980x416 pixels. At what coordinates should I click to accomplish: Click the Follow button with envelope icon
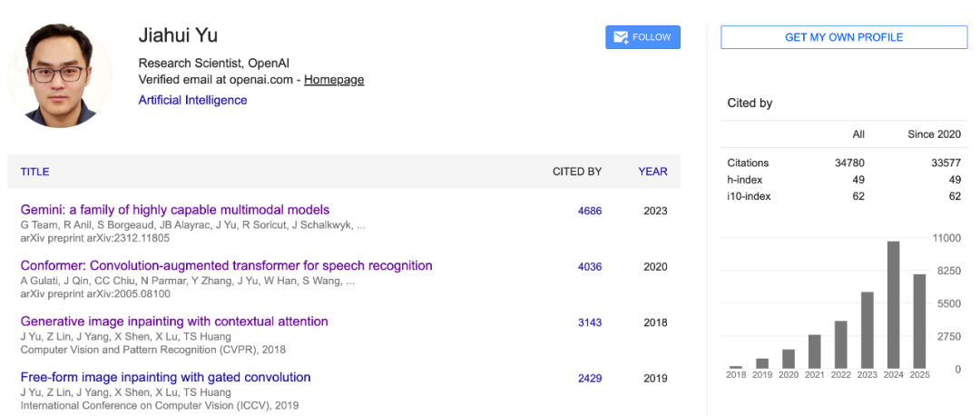click(642, 37)
